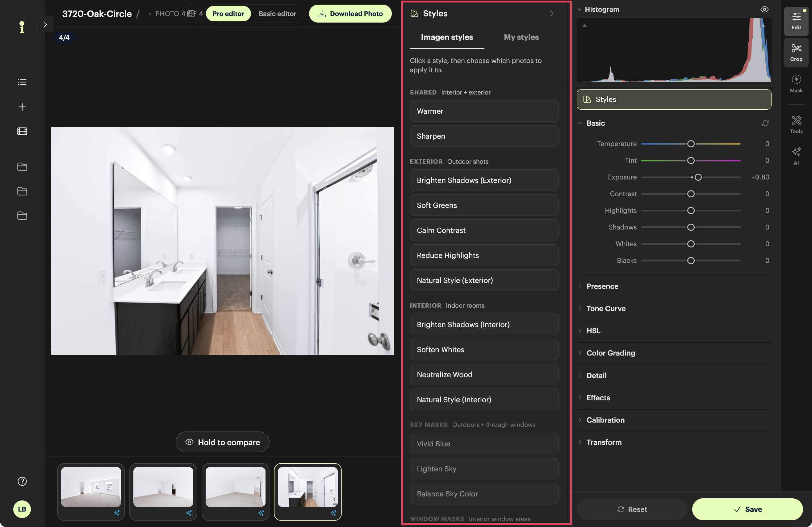Viewport: 812px width, 527px height.
Task: Click the Exposure slider handle
Action: pos(698,177)
